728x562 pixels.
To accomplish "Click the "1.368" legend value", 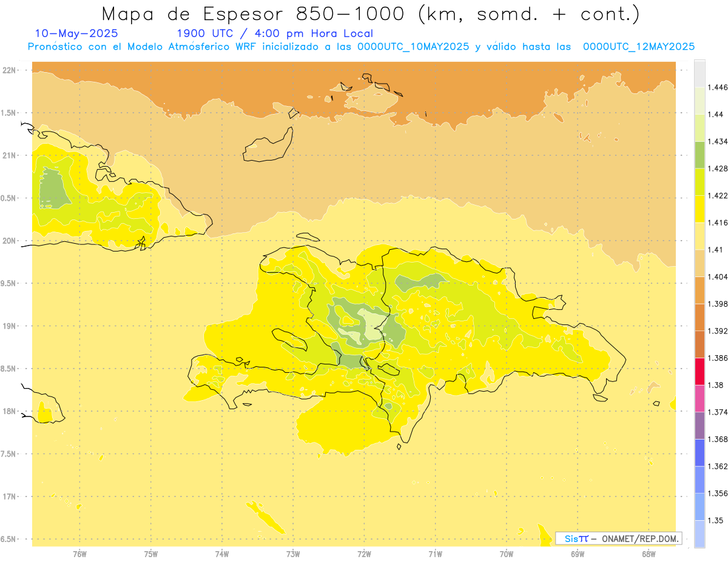I will 718,439.
